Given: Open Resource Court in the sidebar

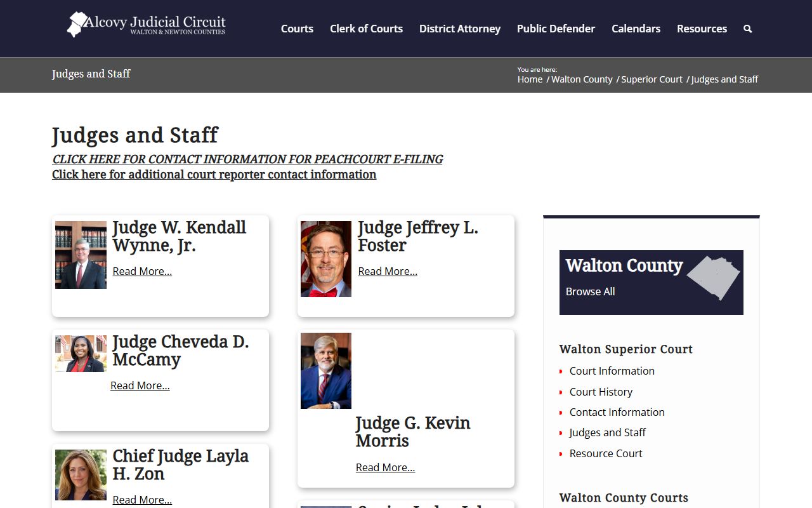Looking at the screenshot, I should [606, 453].
